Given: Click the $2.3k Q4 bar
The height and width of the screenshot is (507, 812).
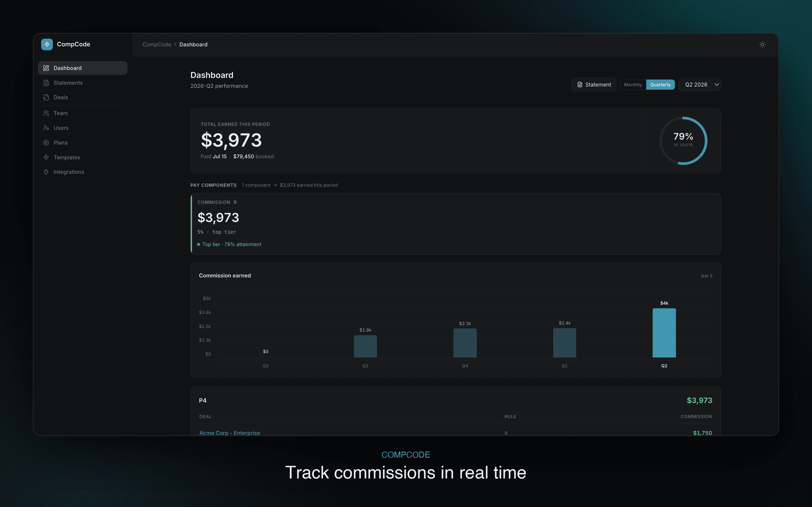Looking at the screenshot, I should pos(465,343).
